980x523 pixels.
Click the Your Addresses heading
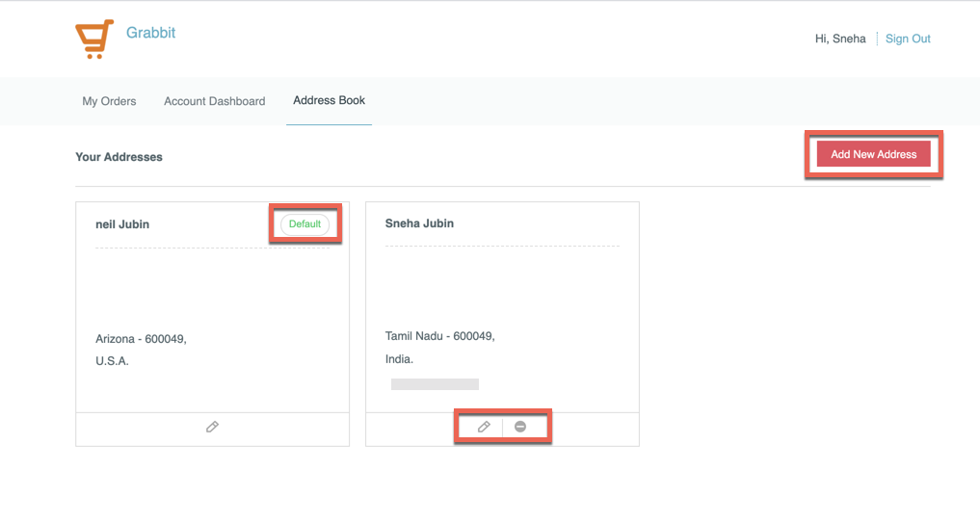(119, 157)
